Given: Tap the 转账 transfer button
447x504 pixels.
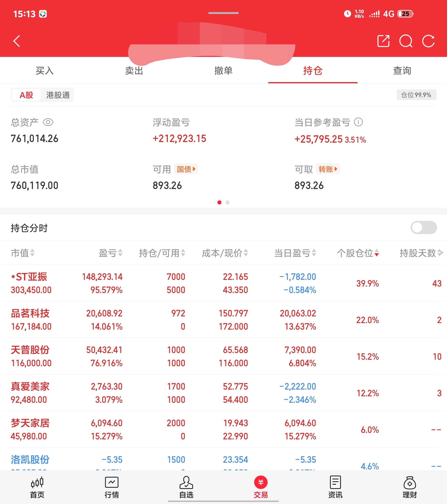Looking at the screenshot, I should coord(328,169).
